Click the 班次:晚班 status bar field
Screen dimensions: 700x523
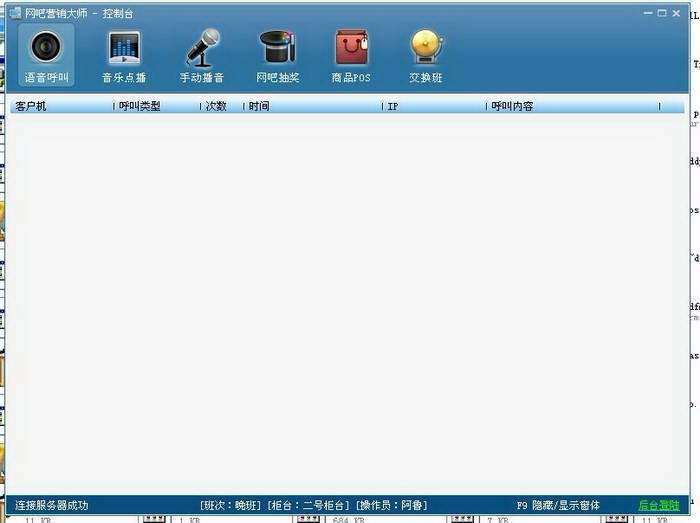pyautogui.click(x=230, y=505)
